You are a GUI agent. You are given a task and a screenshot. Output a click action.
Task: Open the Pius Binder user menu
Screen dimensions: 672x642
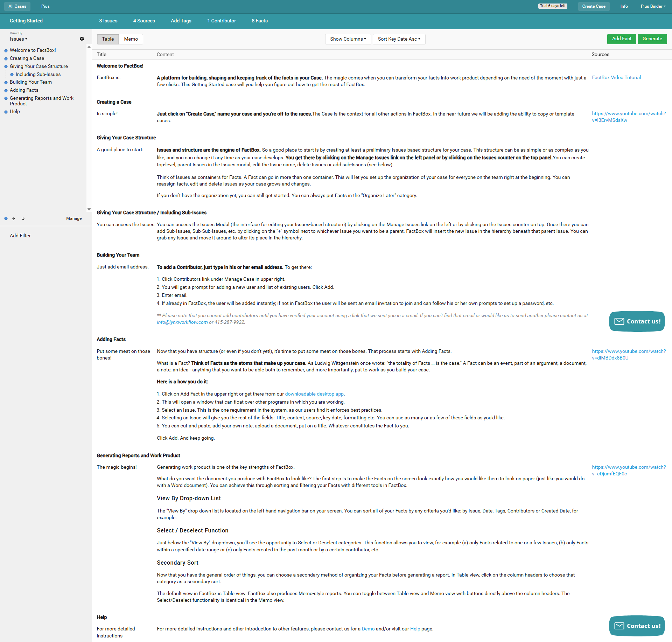[653, 6]
